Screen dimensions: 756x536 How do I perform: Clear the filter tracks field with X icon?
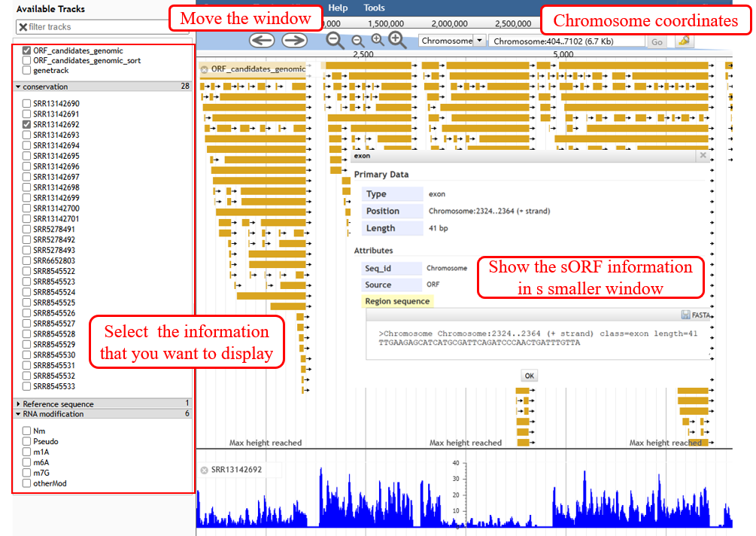pos(22,27)
